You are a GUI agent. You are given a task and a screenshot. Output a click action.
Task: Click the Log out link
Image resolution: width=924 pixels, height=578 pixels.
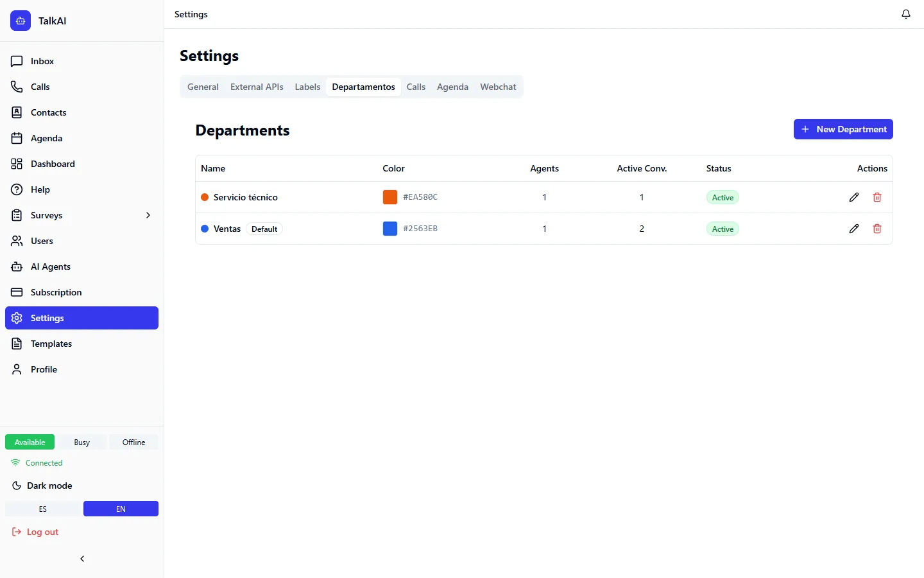42,532
